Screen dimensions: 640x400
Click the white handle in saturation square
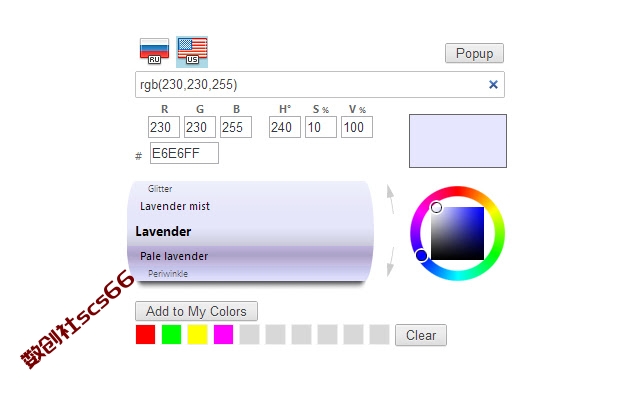tap(436, 207)
